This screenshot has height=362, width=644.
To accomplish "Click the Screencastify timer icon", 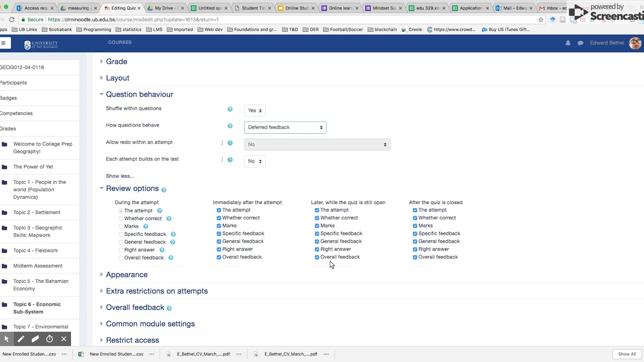I will pos(49,339).
